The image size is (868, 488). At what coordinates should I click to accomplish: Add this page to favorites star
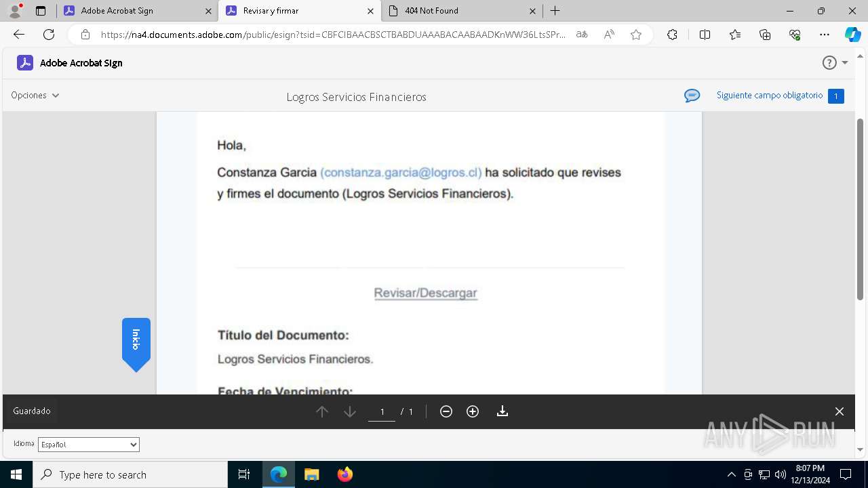coord(636,35)
